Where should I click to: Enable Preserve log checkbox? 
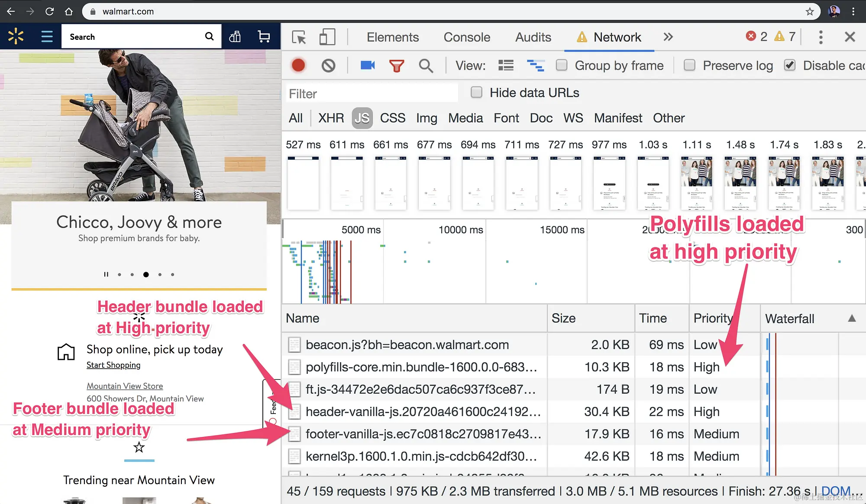689,65
